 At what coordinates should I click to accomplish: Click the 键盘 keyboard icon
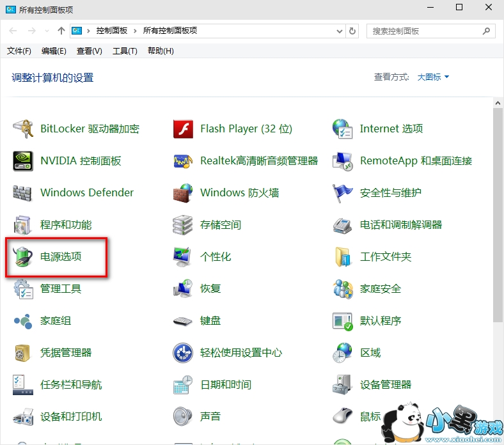(182, 322)
